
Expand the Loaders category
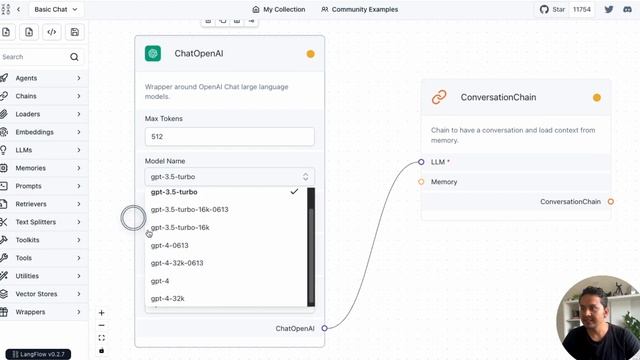click(44, 114)
